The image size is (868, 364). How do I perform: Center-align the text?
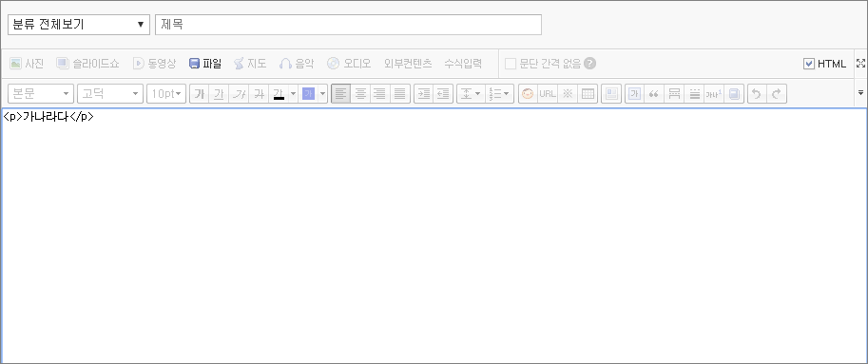coord(360,93)
